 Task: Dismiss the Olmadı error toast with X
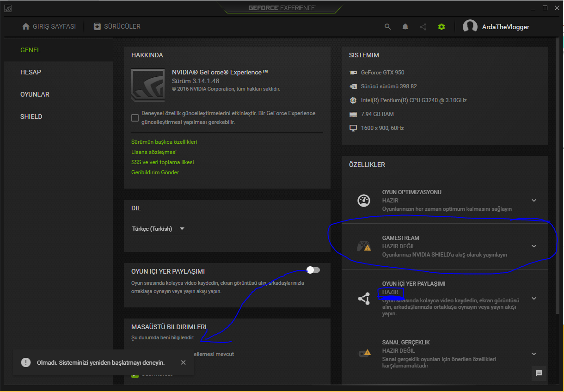(x=183, y=362)
